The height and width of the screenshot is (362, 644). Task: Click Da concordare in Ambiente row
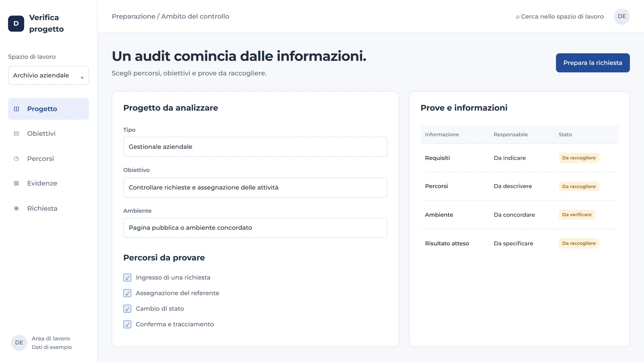coord(514,215)
